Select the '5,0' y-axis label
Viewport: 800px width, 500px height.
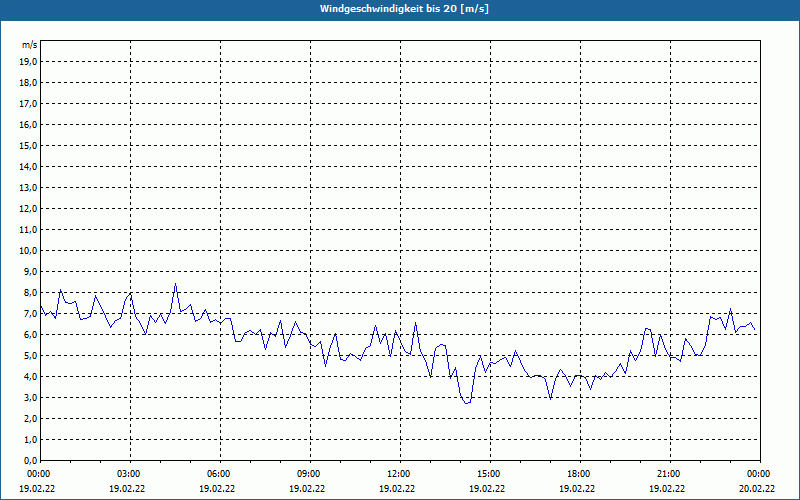coord(30,356)
